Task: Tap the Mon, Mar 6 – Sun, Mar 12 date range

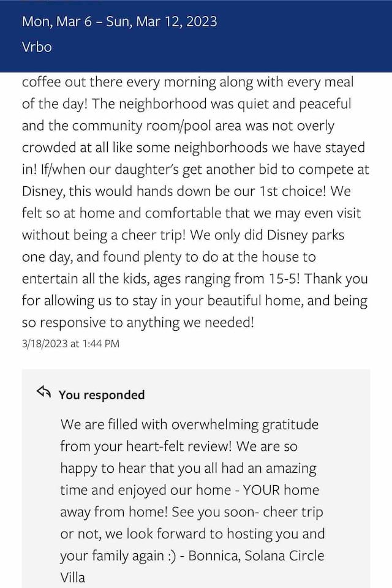Action: [119, 21]
